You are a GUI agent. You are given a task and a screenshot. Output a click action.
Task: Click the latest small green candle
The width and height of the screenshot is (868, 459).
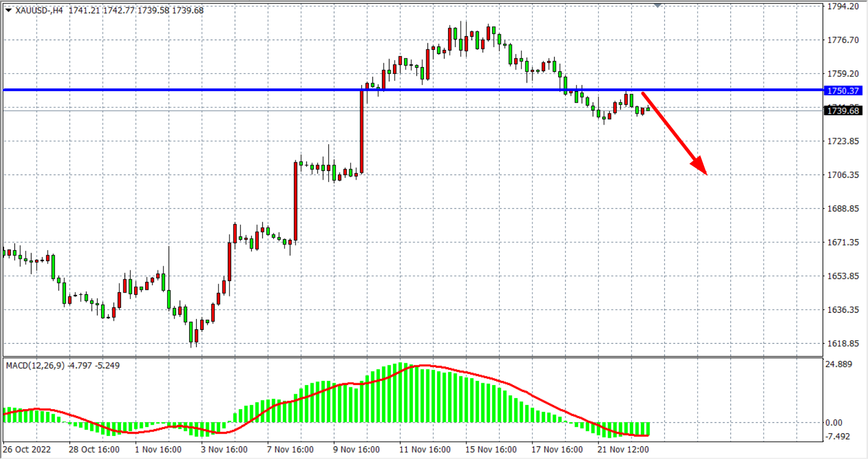(x=648, y=108)
